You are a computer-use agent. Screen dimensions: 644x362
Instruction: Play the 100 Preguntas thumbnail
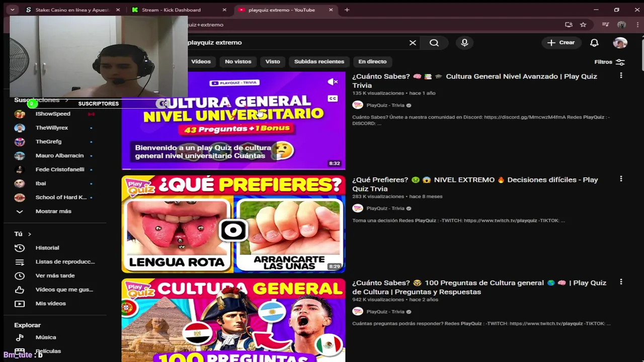(233, 320)
